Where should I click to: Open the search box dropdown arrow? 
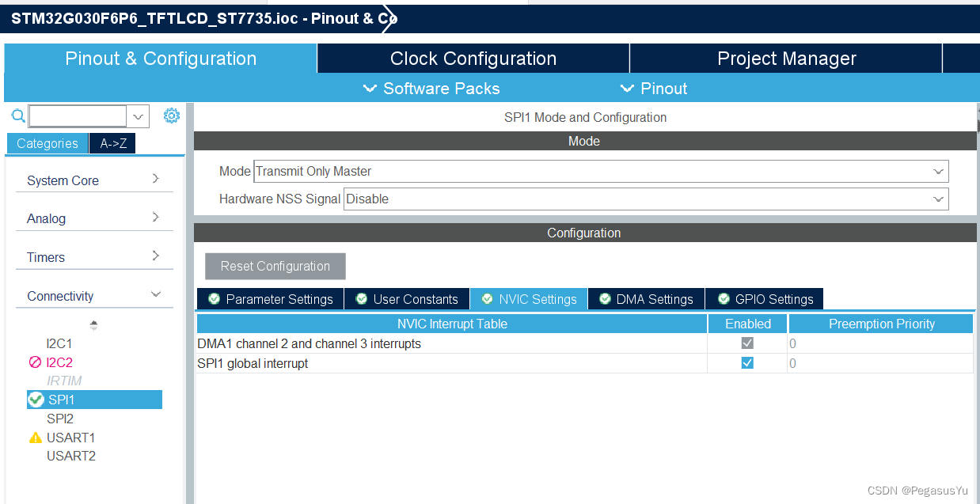[x=138, y=116]
